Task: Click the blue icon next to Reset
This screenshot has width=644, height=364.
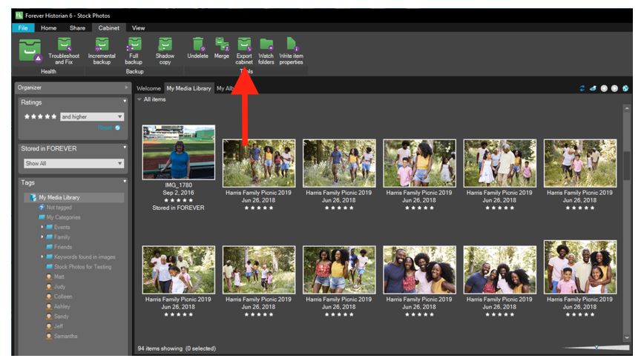Action: pos(117,128)
